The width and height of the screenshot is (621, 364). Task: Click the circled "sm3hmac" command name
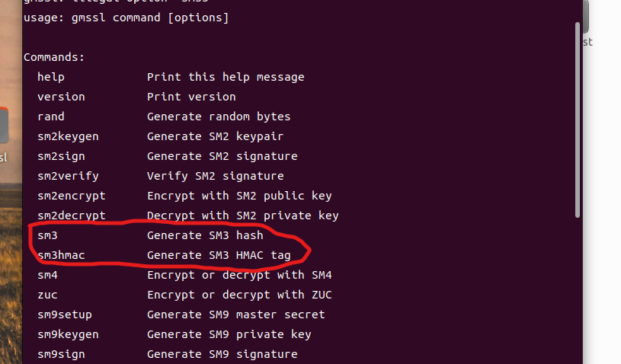(61, 255)
